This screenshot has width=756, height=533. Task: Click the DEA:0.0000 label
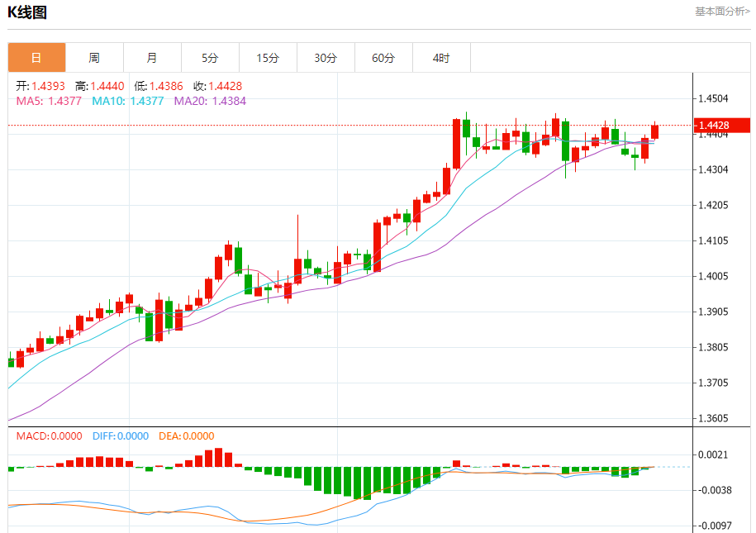point(187,436)
